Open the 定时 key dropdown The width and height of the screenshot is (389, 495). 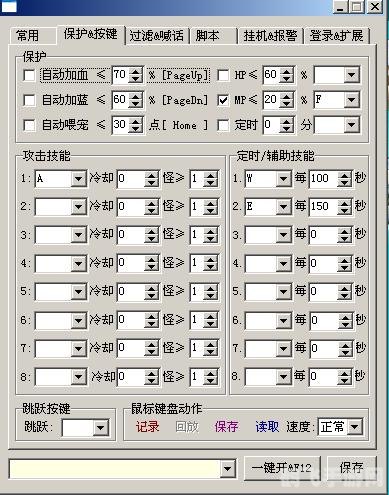point(351,125)
